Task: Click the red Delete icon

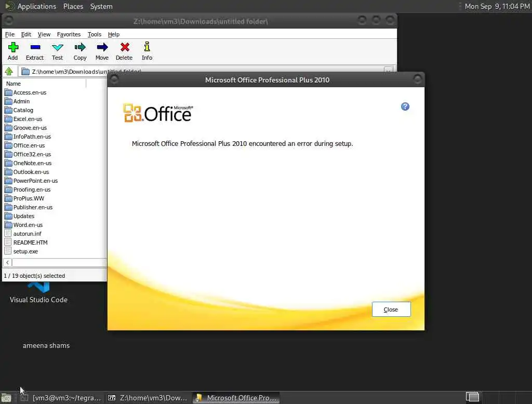Action: tap(125, 51)
